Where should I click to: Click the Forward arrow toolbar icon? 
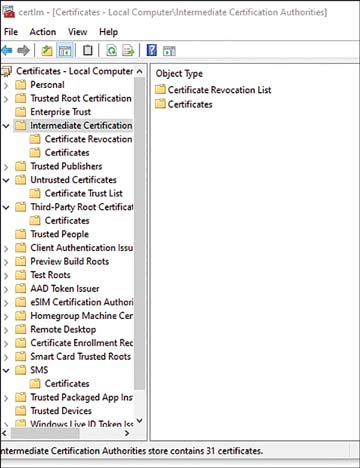[23, 51]
